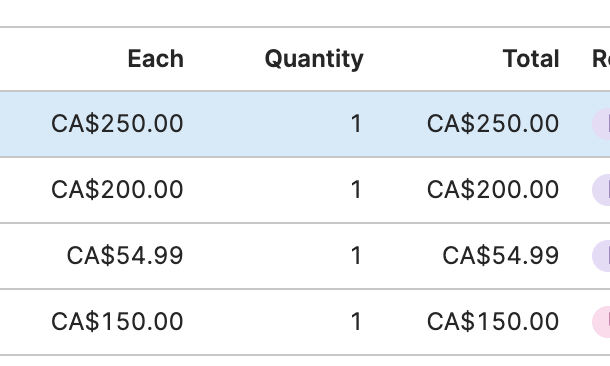Viewport: 610px width, 366px height.
Task: Select the CA$250.00 value under Total
Action: pos(493,124)
